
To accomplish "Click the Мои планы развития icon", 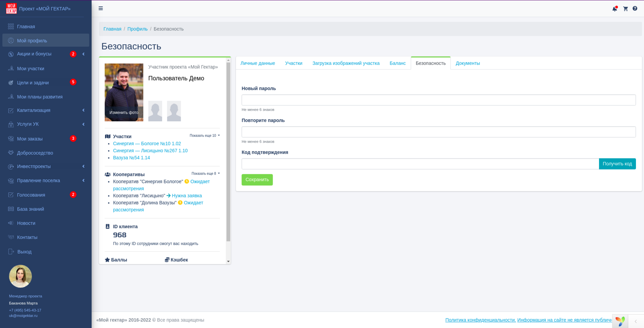I will tap(11, 97).
